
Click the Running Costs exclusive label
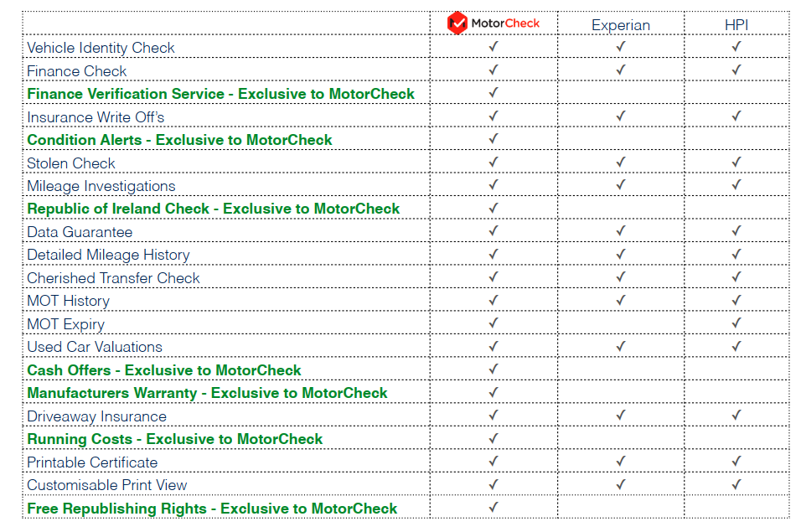[x=174, y=439]
